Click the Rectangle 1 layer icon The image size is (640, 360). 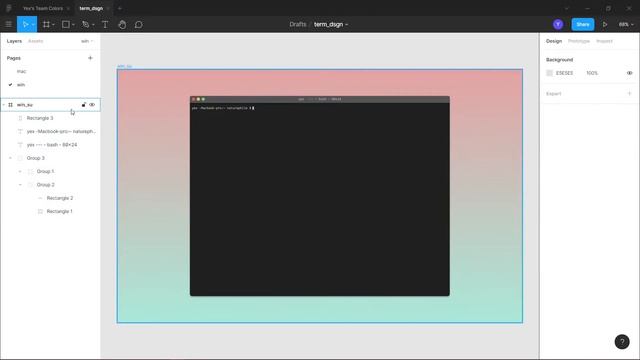[40, 211]
